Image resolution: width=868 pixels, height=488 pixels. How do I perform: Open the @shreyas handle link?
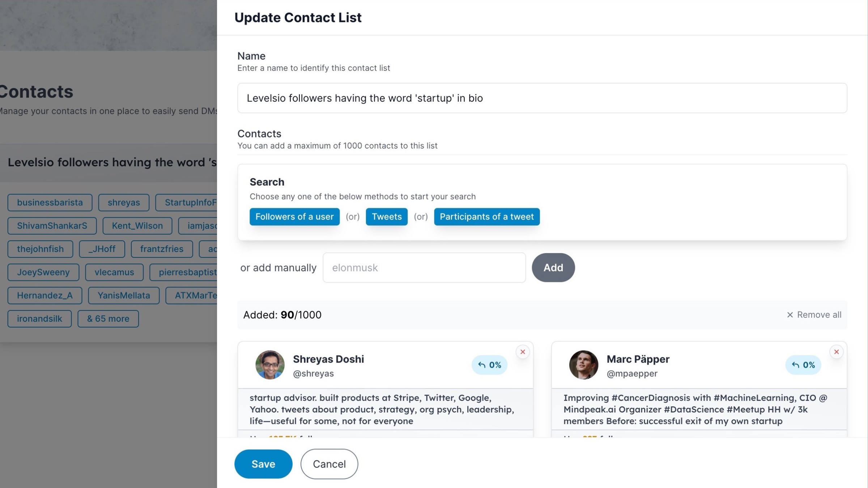(313, 373)
